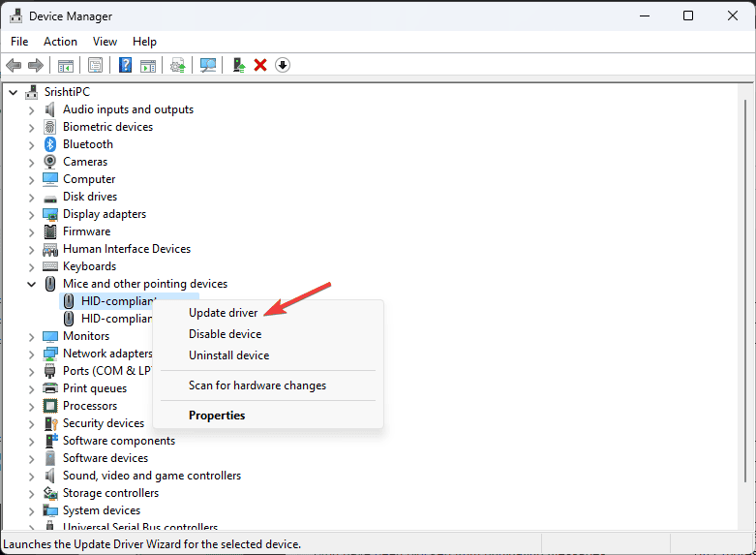756x555 pixels.
Task: Click the Human Interface Devices icon
Action: click(50, 250)
